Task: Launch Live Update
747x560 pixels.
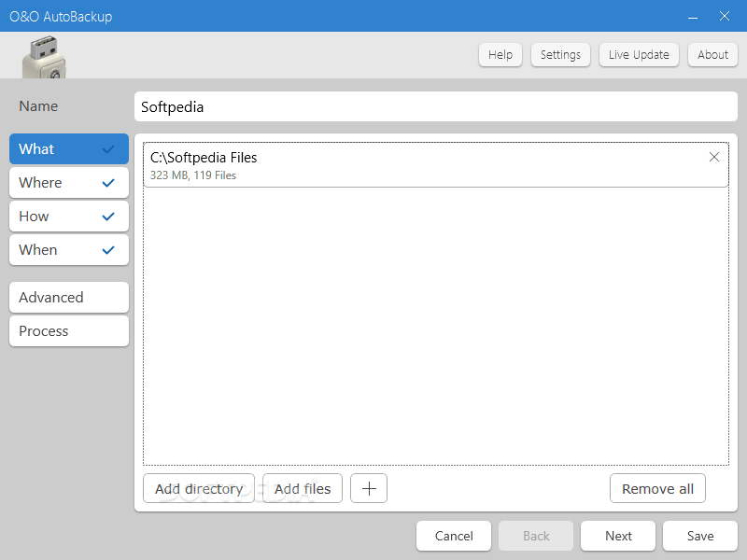Action: point(639,55)
